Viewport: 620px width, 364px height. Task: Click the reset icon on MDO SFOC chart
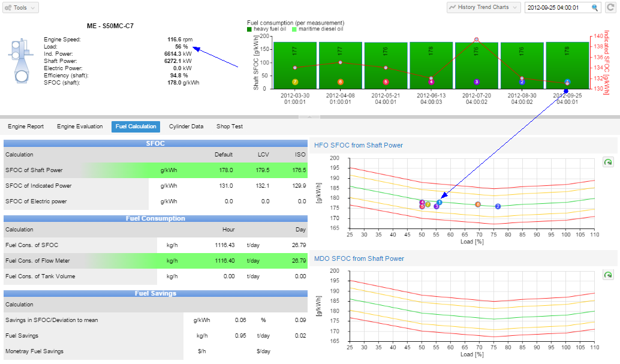click(x=607, y=275)
